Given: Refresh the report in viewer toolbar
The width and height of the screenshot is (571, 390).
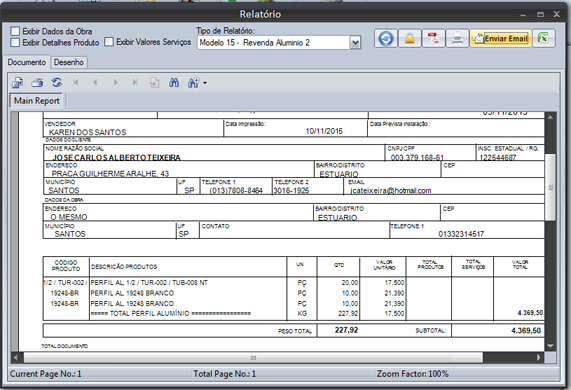Looking at the screenshot, I should (56, 83).
